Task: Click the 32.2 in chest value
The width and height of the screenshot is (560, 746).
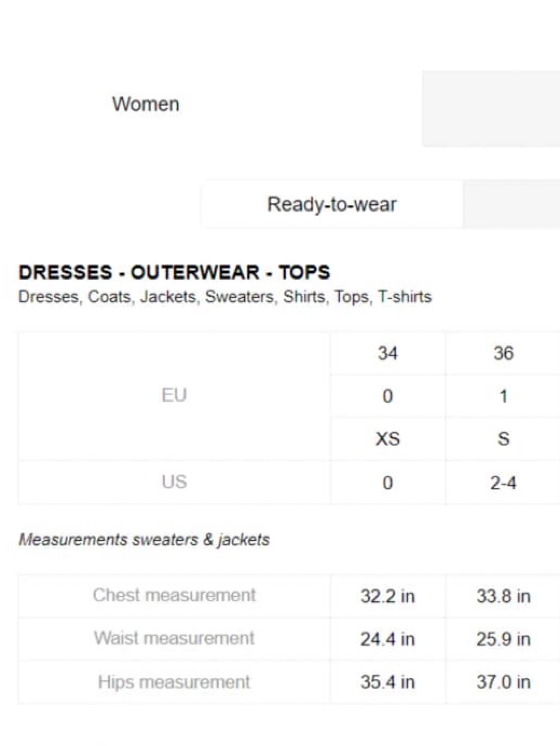Action: click(x=388, y=596)
